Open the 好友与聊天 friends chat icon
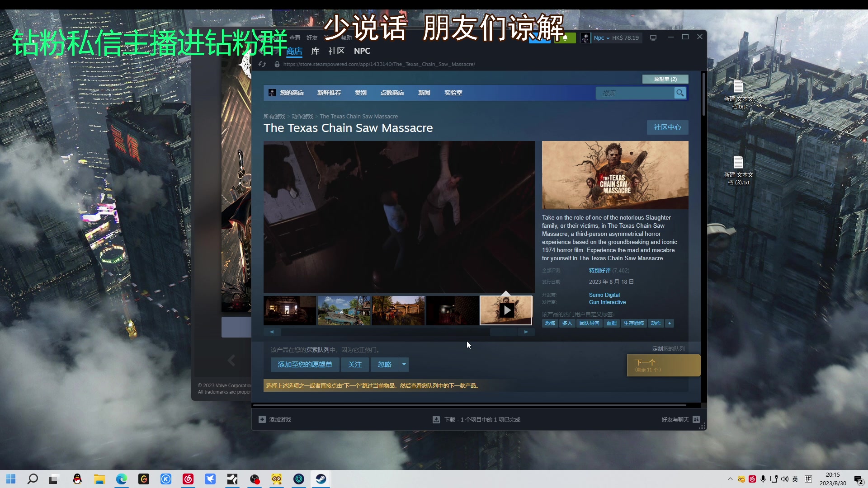Viewport: 868px width, 488px height. 696,419
